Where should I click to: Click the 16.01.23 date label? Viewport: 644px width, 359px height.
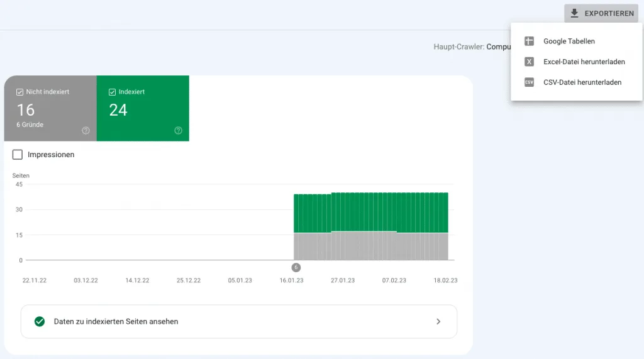[x=292, y=280]
